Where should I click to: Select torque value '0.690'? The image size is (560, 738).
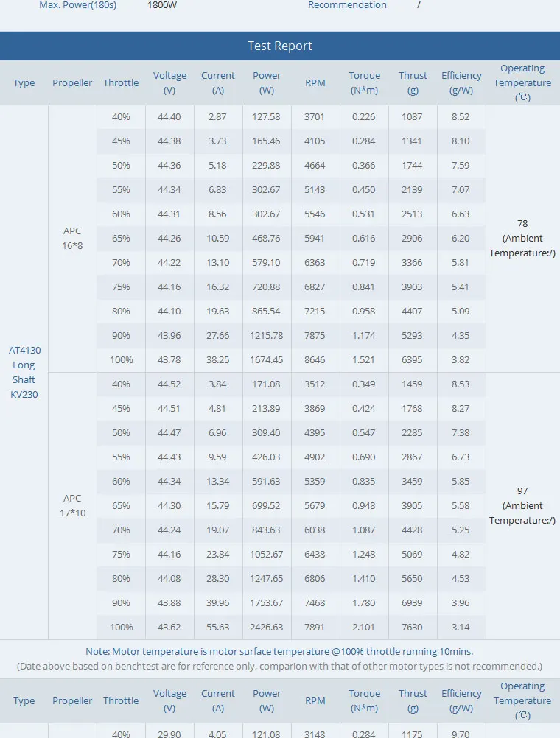coord(363,457)
